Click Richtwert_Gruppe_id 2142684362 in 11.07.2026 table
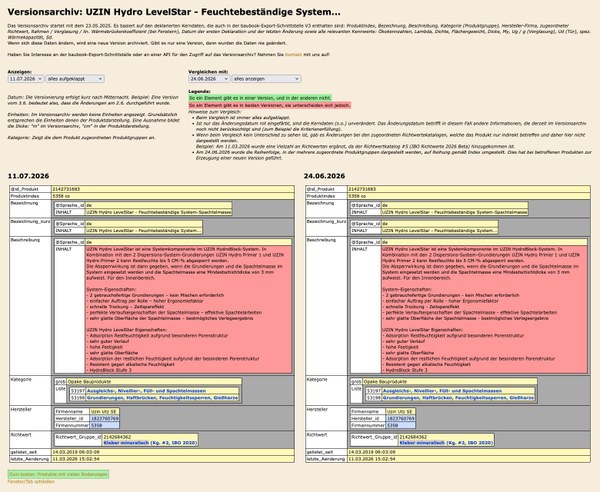This screenshot has width=600, height=492. click(x=117, y=437)
